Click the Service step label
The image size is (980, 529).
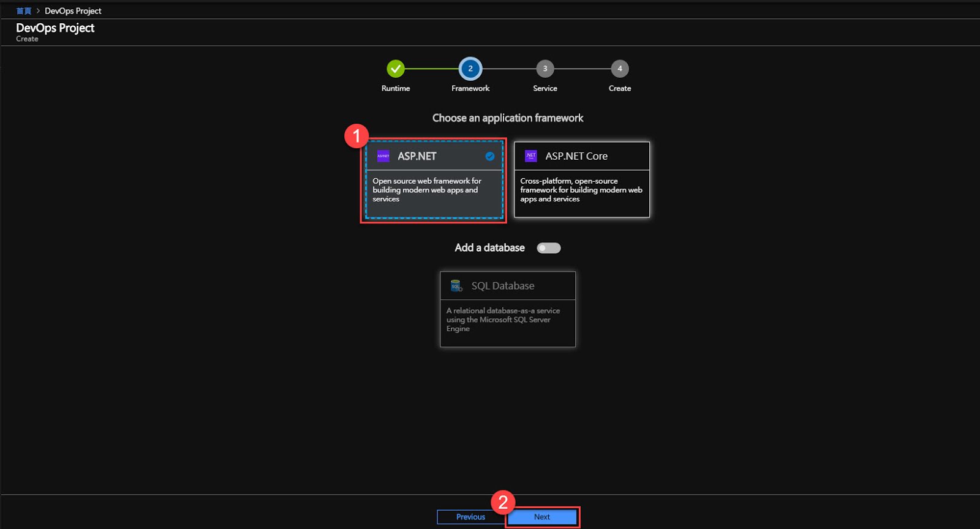[545, 88]
